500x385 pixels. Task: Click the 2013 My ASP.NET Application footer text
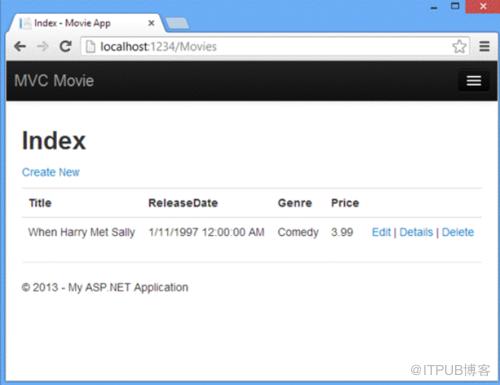click(105, 287)
